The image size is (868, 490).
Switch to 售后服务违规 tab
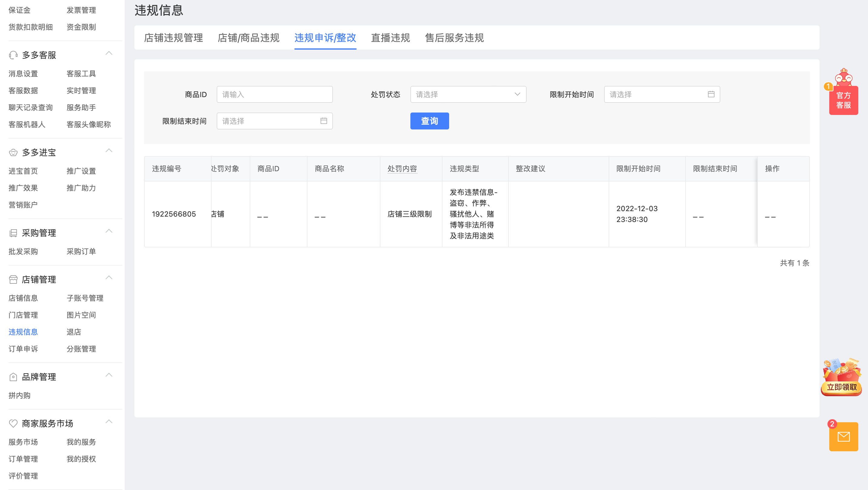[x=454, y=38]
